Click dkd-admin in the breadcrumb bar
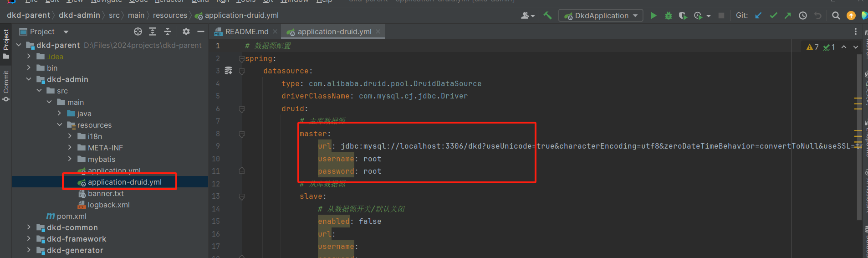 pos(79,15)
